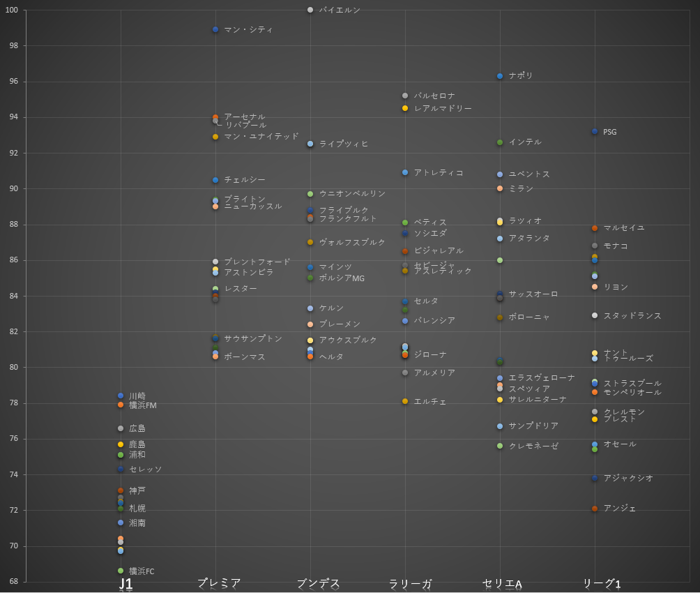Select the セルタ label
The width and height of the screenshot is (700, 593).
click(x=426, y=301)
